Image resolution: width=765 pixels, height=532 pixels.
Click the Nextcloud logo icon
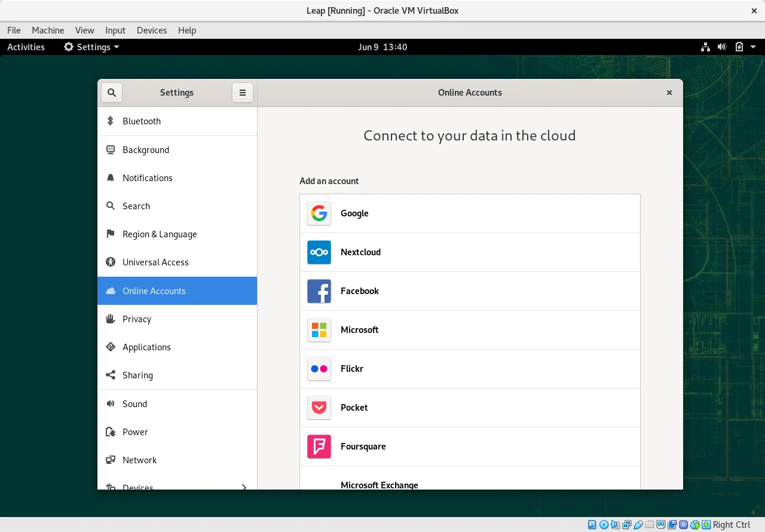[x=319, y=252]
